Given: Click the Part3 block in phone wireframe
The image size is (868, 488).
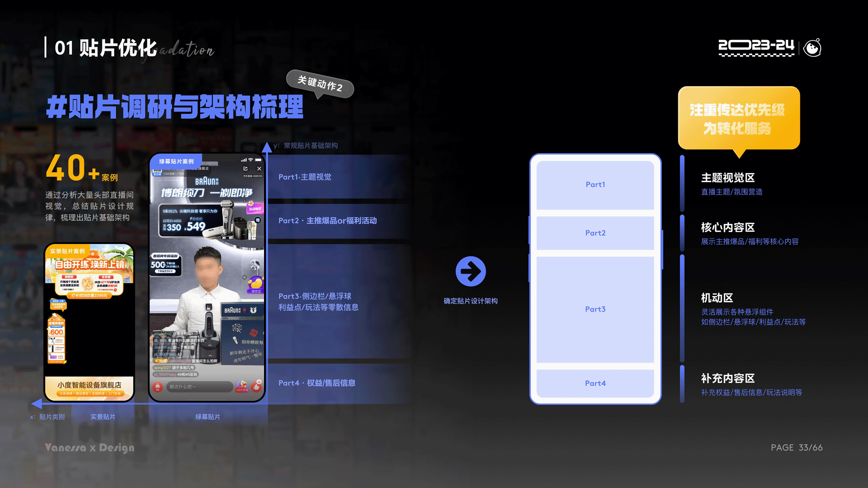Looking at the screenshot, I should [595, 309].
